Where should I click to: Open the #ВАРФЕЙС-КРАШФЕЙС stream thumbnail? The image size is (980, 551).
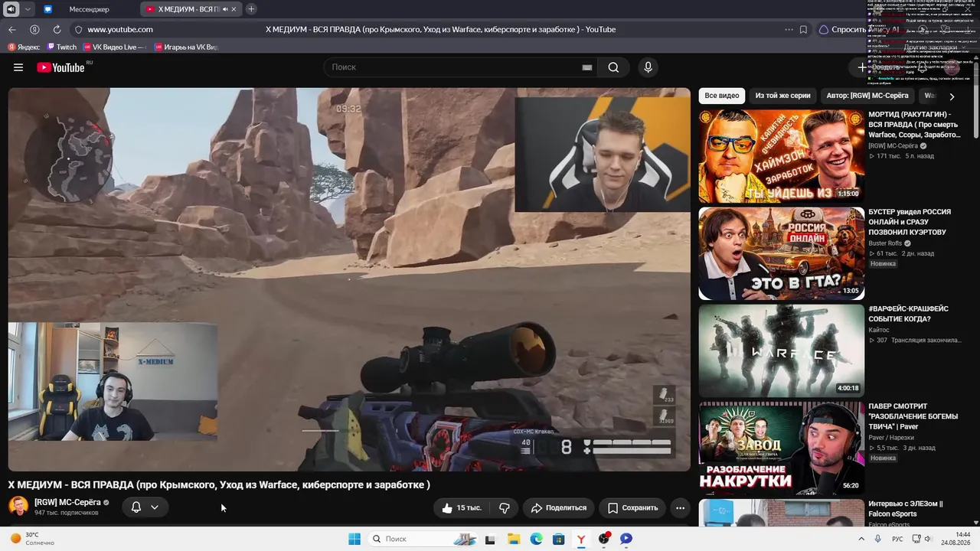click(782, 351)
